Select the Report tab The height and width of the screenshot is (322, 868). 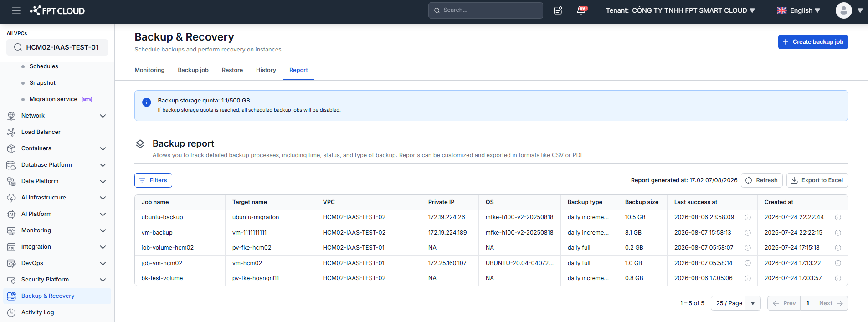click(x=298, y=70)
